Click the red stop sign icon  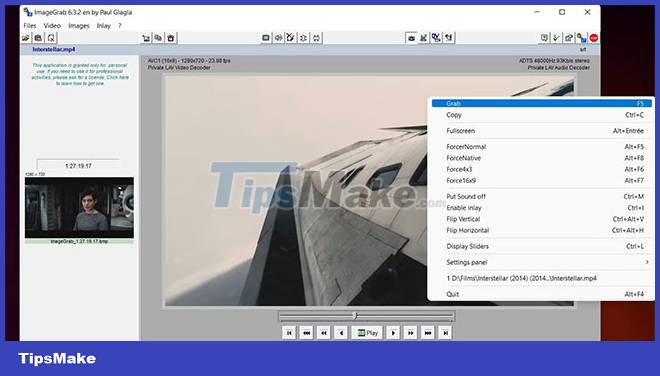[594, 38]
